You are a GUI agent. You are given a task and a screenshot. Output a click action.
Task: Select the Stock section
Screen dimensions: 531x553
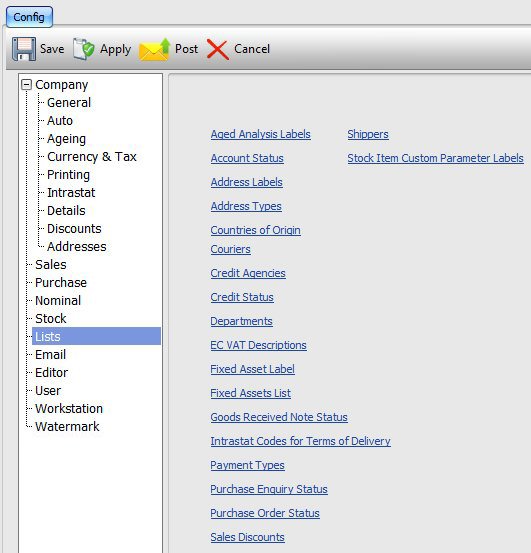coord(51,318)
